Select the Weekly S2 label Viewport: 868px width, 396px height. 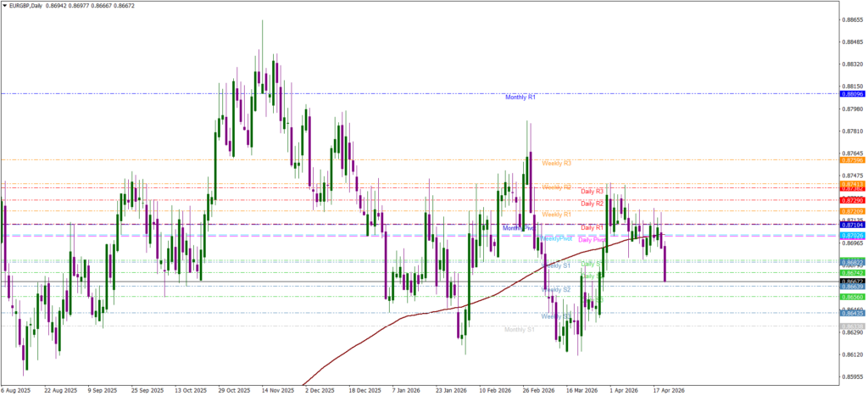[555, 289]
